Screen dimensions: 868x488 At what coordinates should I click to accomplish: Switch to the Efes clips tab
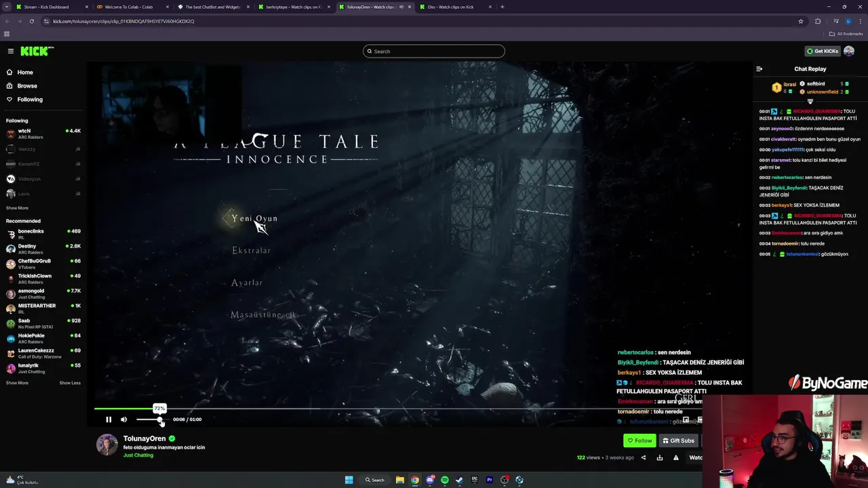(x=454, y=7)
